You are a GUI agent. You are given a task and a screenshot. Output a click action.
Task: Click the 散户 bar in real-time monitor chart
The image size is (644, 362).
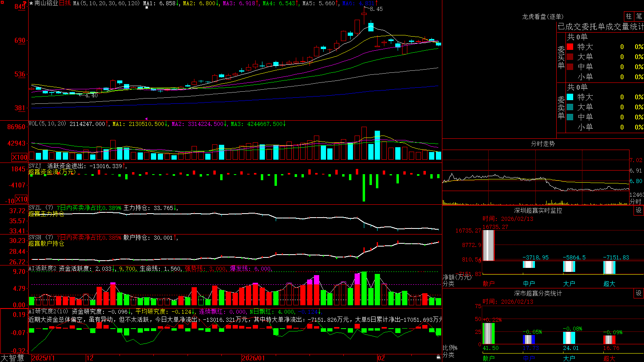tap(489, 245)
